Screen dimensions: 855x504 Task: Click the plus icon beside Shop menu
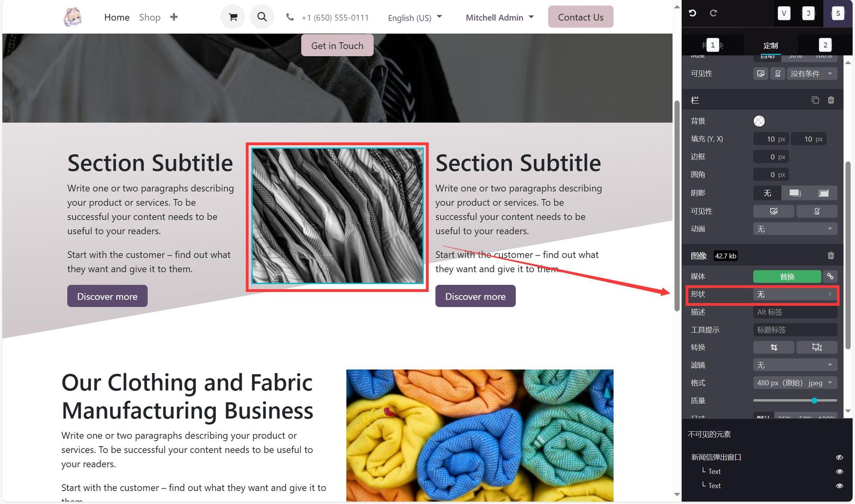tap(174, 17)
